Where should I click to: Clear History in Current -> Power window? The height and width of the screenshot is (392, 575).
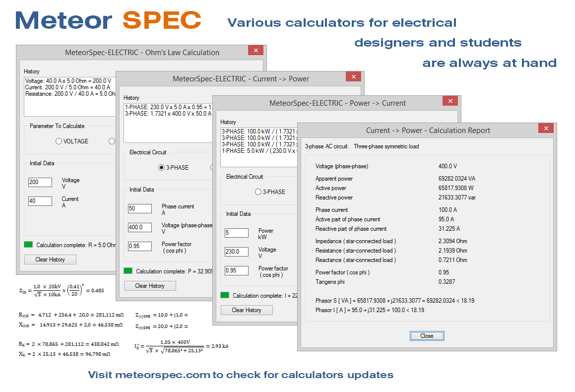(x=150, y=286)
